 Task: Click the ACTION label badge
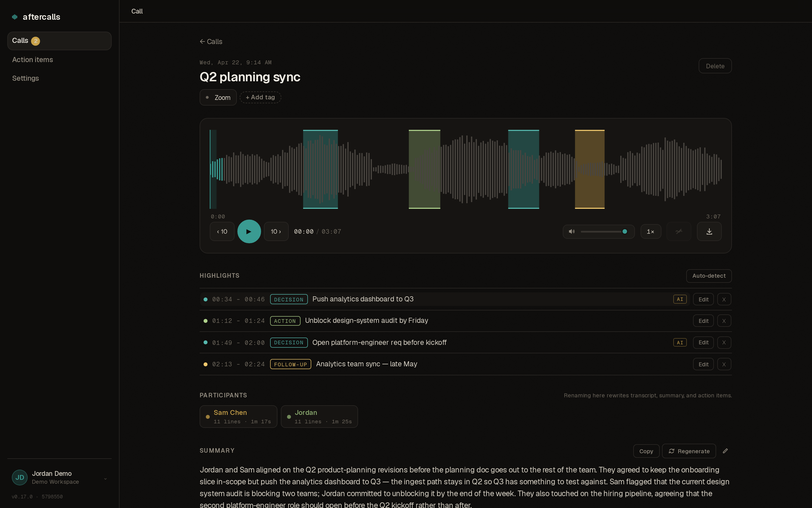(285, 321)
